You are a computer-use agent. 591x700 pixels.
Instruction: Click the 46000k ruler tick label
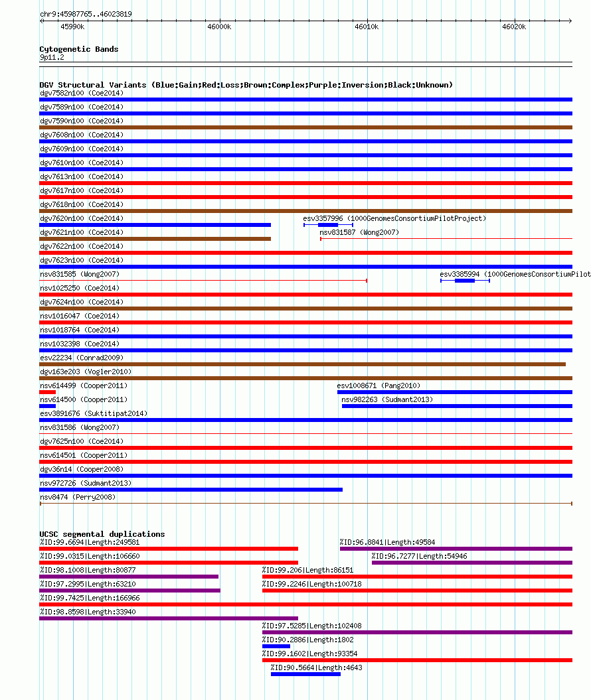219,27
